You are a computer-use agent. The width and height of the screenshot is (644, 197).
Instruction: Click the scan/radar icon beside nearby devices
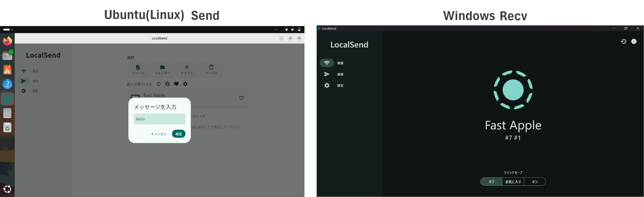coord(167,84)
